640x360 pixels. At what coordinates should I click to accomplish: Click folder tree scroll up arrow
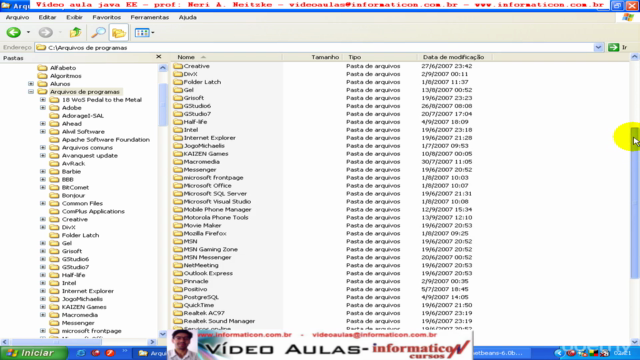point(162,68)
